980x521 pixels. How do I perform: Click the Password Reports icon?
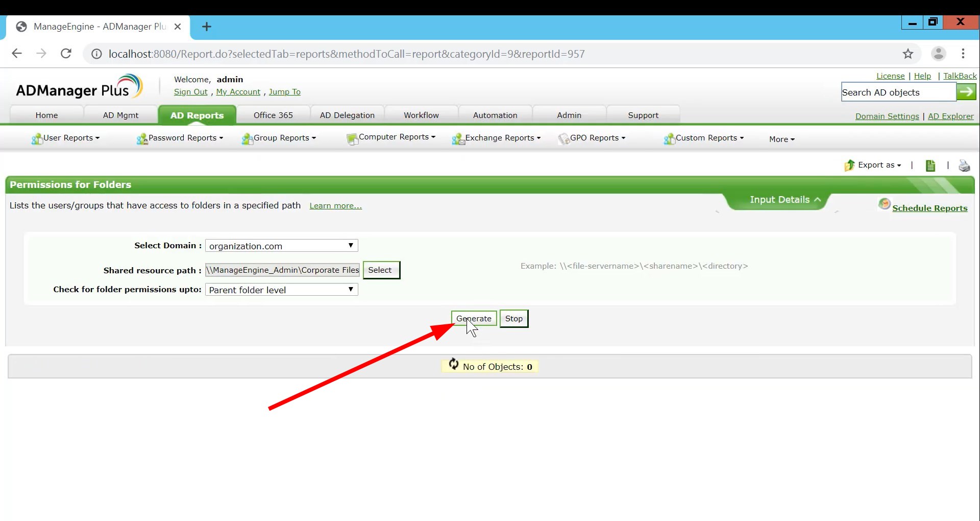[x=142, y=138]
